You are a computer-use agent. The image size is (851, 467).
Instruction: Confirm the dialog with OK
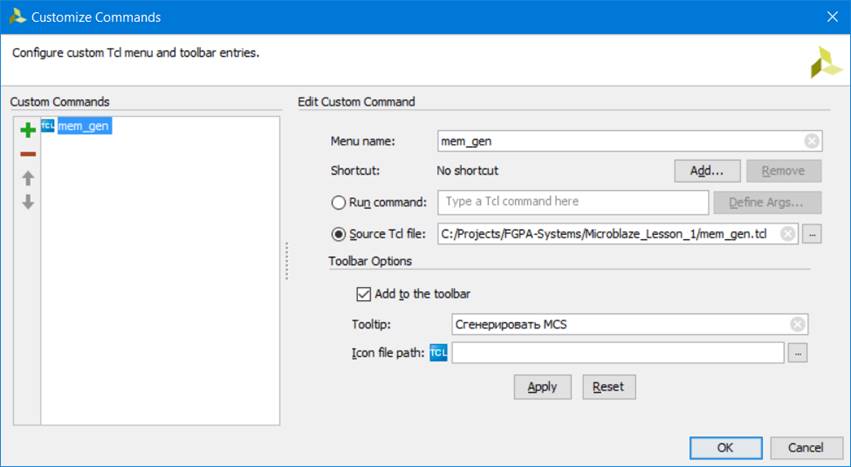(726, 447)
